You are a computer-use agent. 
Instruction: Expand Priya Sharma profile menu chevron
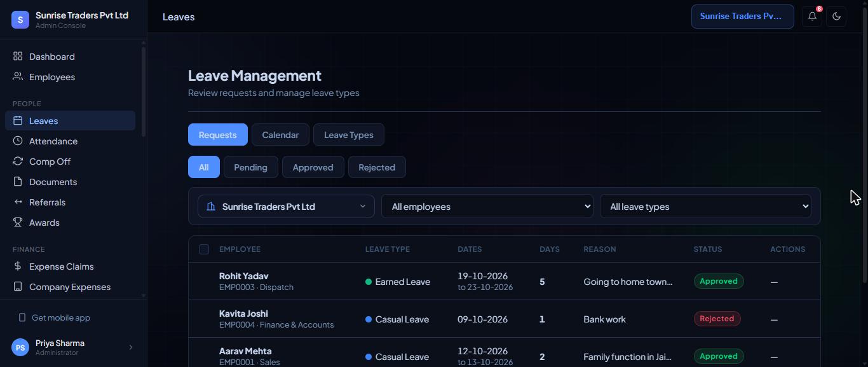pyautogui.click(x=131, y=347)
